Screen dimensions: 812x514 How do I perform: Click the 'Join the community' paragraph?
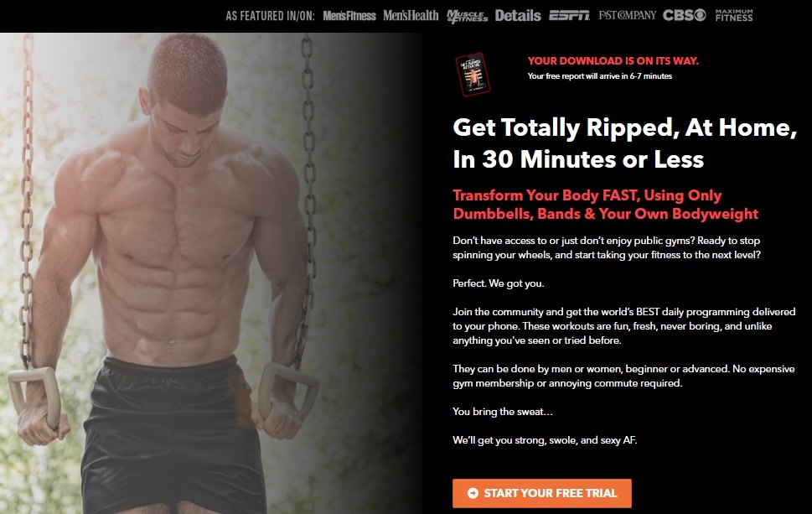pyautogui.click(x=624, y=326)
